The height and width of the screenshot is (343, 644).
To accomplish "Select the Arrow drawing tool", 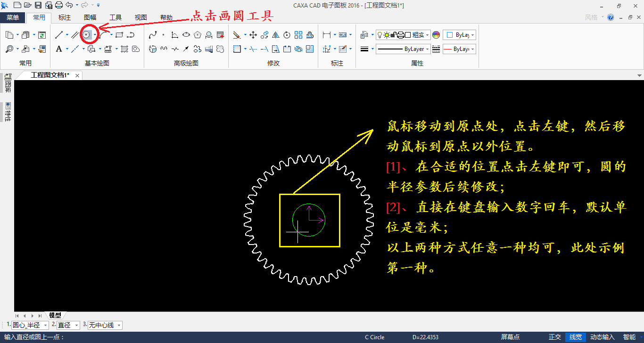I will click(x=186, y=49).
